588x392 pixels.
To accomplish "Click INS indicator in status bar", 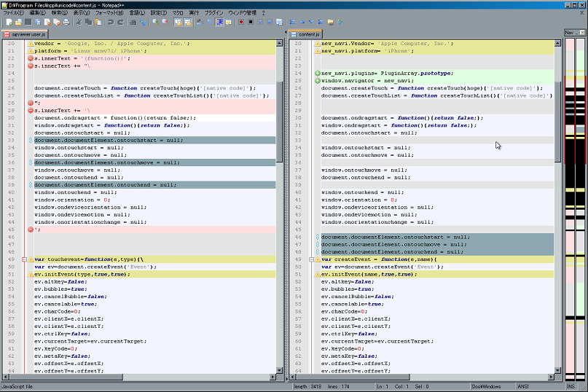I will click(x=571, y=386).
